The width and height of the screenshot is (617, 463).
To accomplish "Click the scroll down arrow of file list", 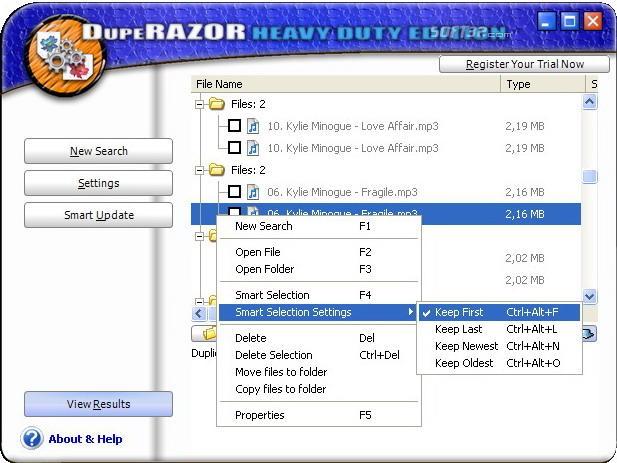I will tap(589, 296).
